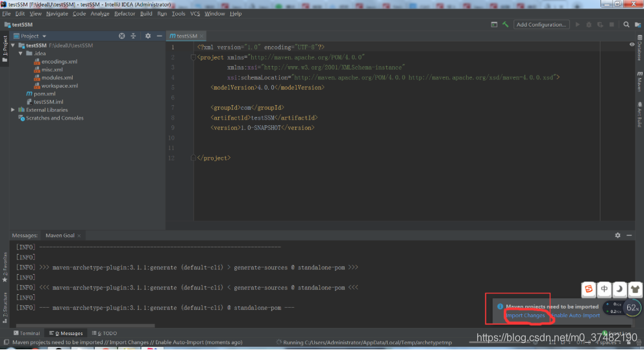The height and width of the screenshot is (350, 644).
Task: Click the Messages horizontal scrollbar
Action: [86, 326]
